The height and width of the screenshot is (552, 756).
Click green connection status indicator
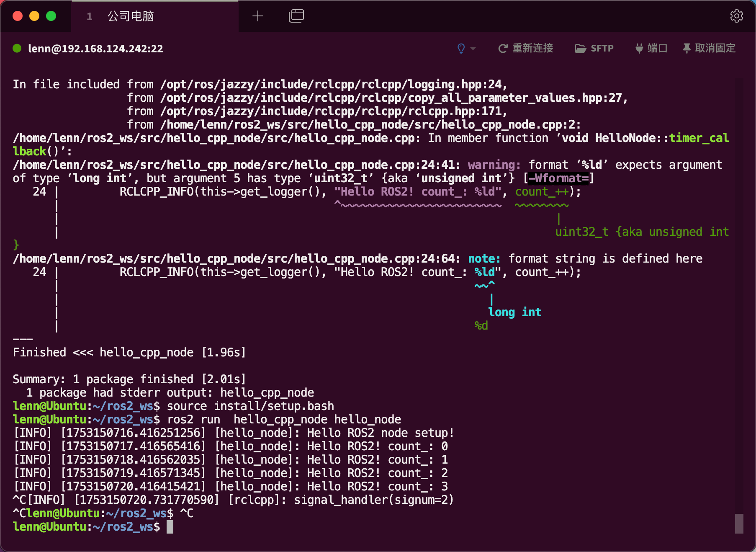17,48
